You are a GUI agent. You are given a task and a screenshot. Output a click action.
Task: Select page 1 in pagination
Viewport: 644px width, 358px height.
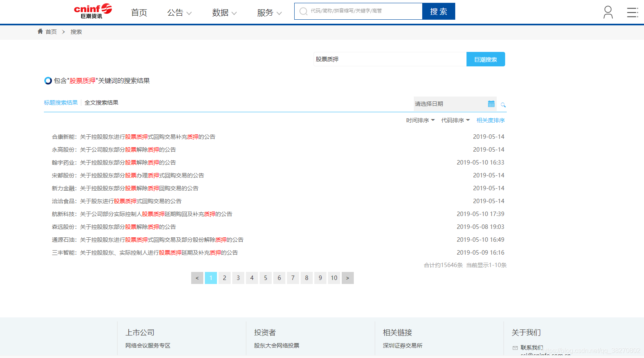click(211, 278)
